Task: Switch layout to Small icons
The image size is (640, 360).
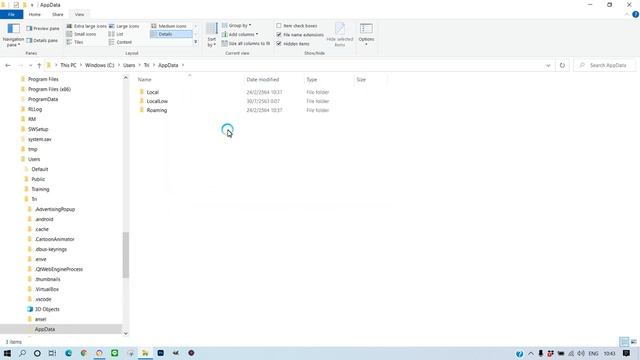Action: pos(81,34)
